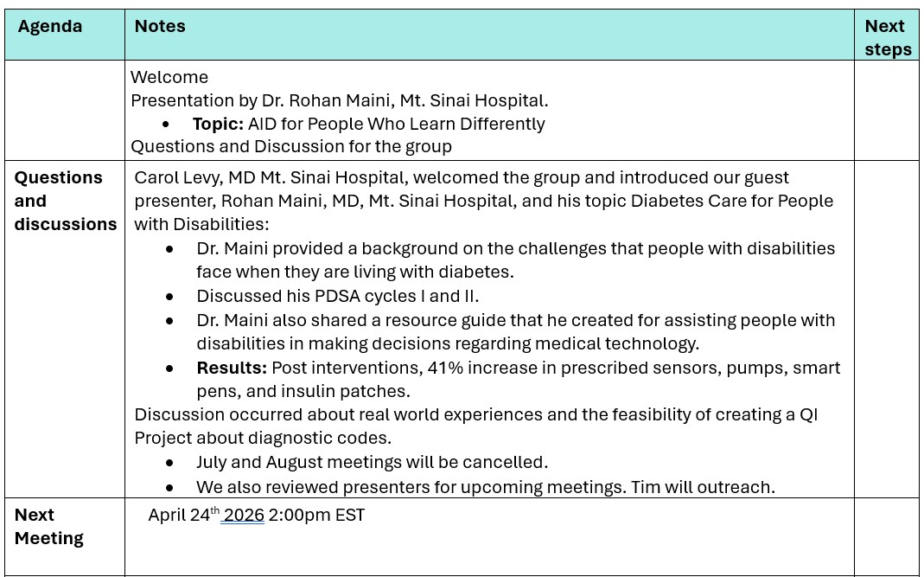924x577 pixels.
Task: Click the Next steps column header
Action: [887, 38]
